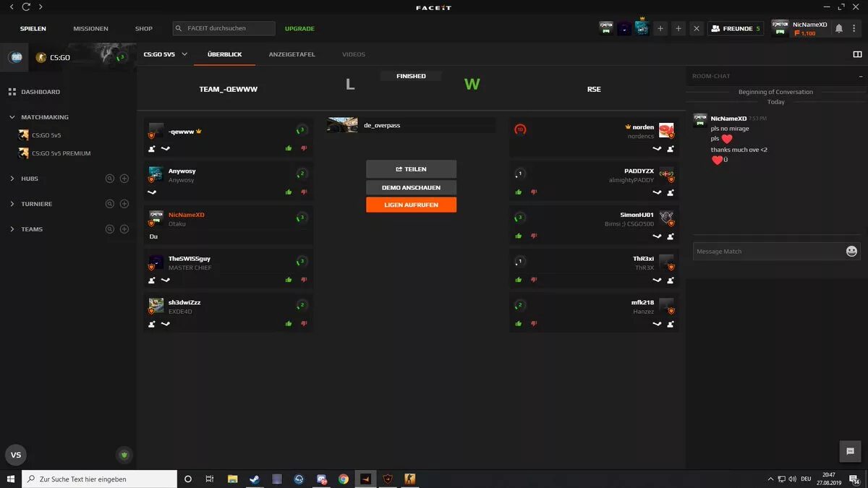Image resolution: width=868 pixels, height=488 pixels.
Task: Add norden as friend
Action: tap(671, 148)
